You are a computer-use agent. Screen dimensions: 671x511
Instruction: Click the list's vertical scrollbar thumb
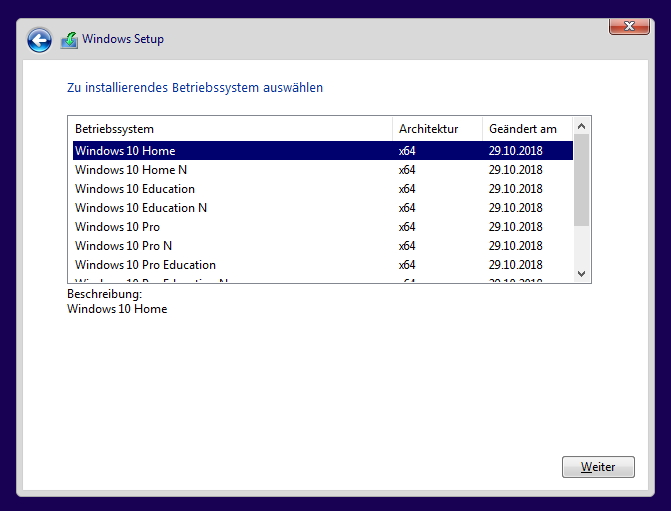pyautogui.click(x=581, y=180)
